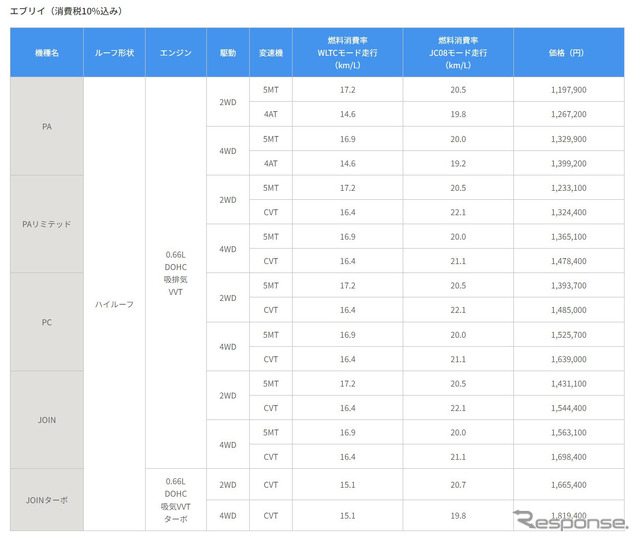The width and height of the screenshot is (640, 542).
Task: Click the price 1,478,400
Action: pyautogui.click(x=569, y=261)
